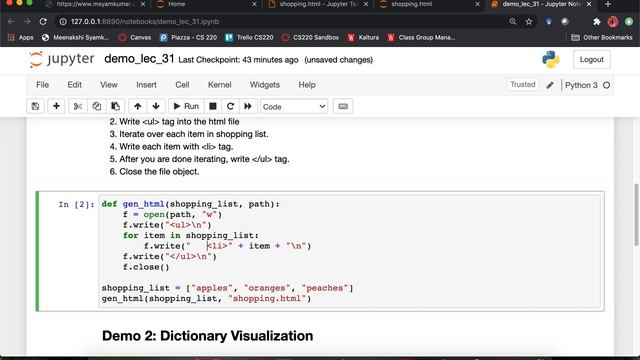Image resolution: width=640 pixels, height=360 pixels.
Task: Click the Jupyter logo
Action: [x=62, y=60]
